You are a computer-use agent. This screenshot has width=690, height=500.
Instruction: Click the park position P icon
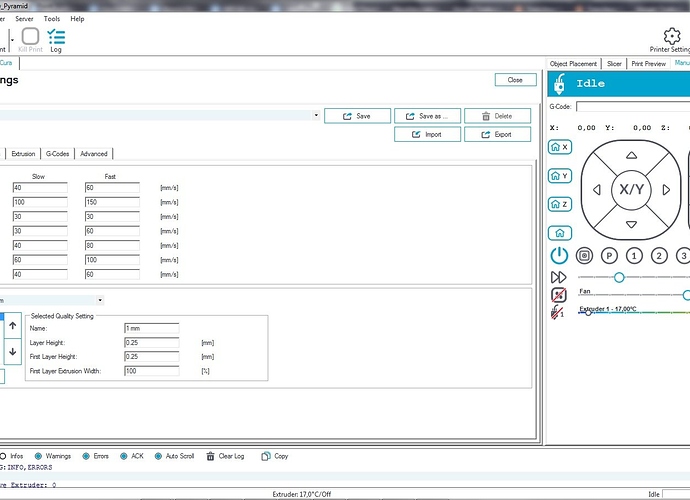pyautogui.click(x=609, y=256)
